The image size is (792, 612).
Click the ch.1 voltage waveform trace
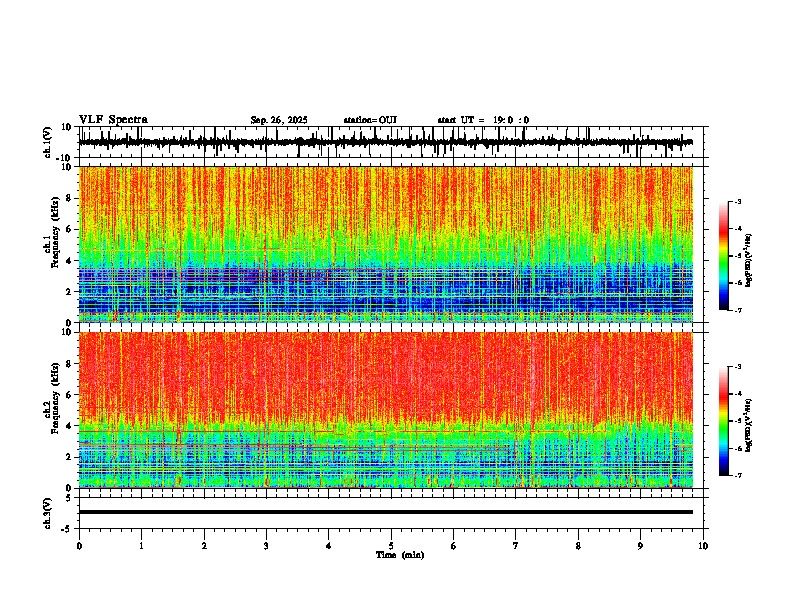tap(386, 142)
